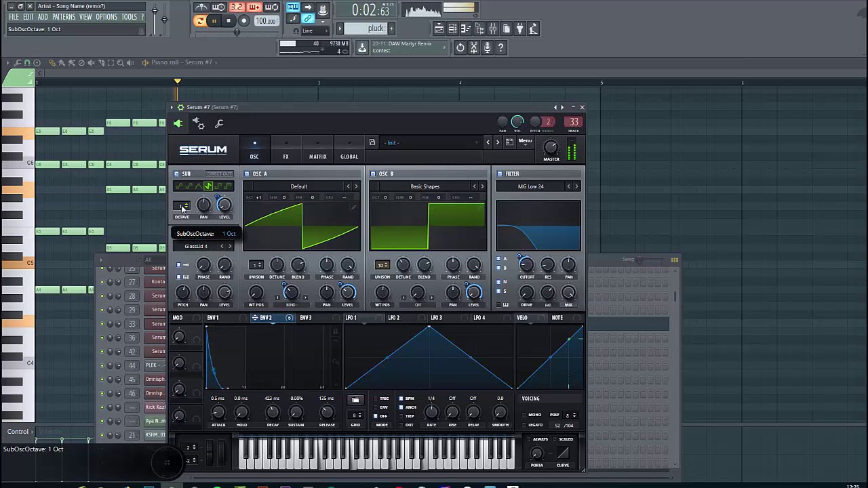
Task: Open the OPTIONS menu
Action: [x=106, y=17]
